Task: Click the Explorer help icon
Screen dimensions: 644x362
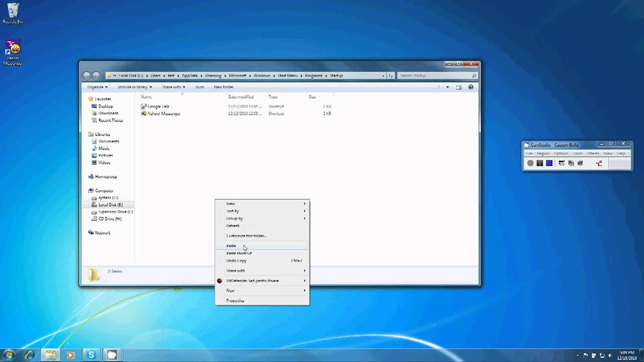Action: [x=471, y=87]
